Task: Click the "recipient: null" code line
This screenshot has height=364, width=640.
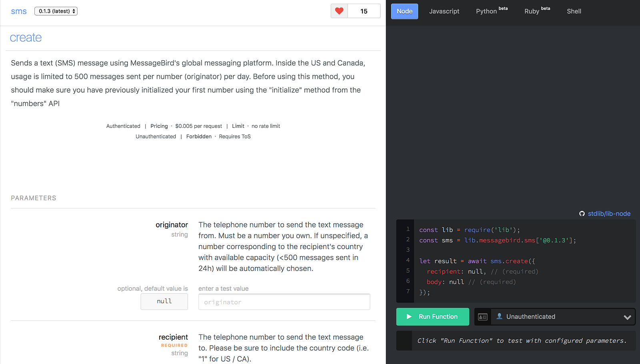Action: tap(482, 272)
